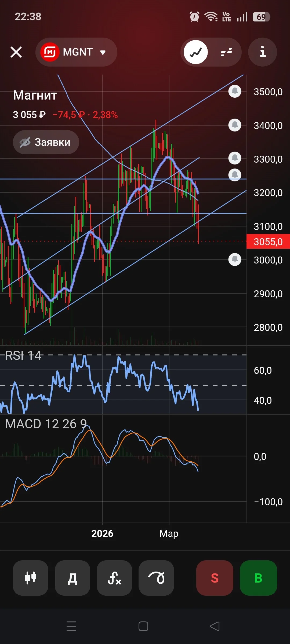Switch to the line chart view toggle
This screenshot has width=290, height=644.
(x=196, y=52)
